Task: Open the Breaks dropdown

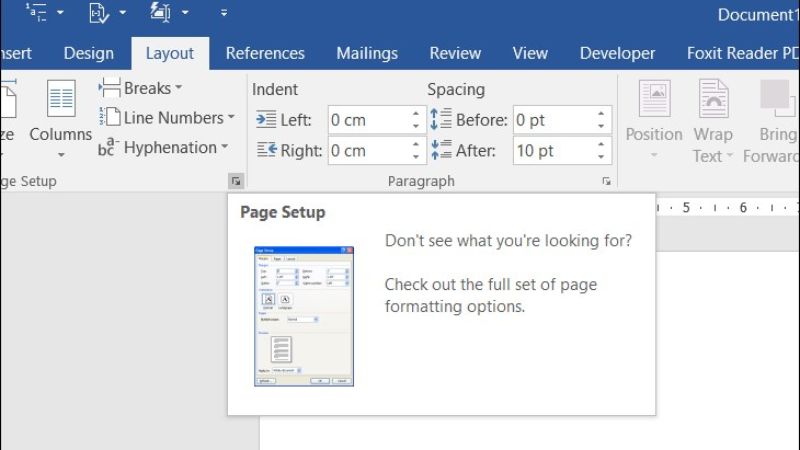Action: pyautogui.click(x=141, y=88)
